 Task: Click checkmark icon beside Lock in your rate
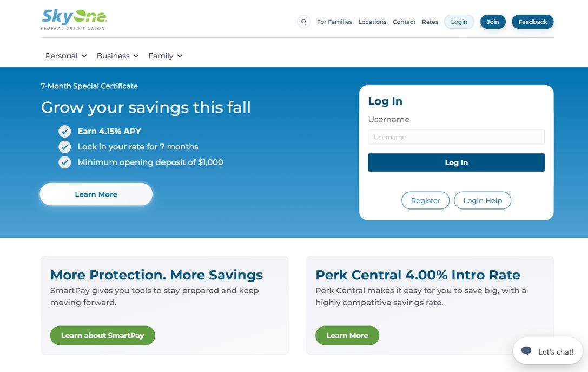[x=64, y=147]
